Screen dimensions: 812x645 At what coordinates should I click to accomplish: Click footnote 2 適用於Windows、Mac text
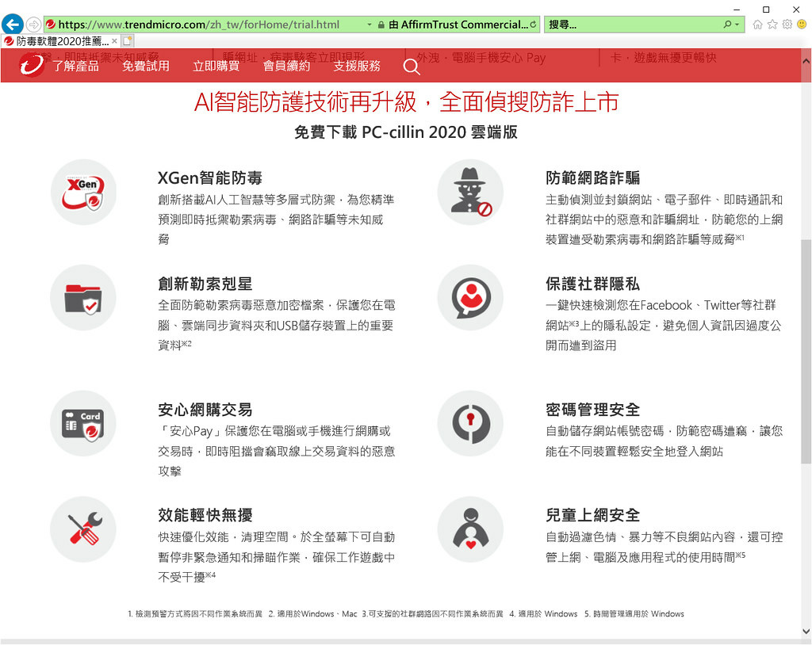click(x=312, y=614)
